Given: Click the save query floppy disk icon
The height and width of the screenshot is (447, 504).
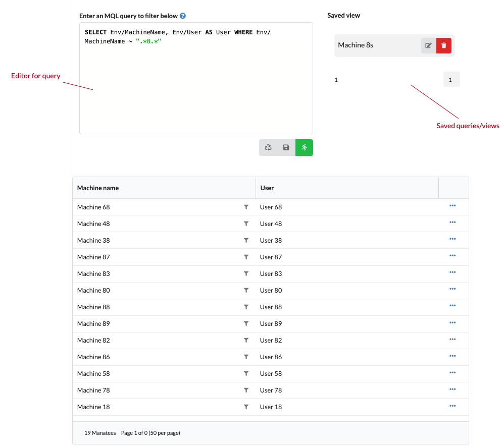Looking at the screenshot, I should pos(286,147).
